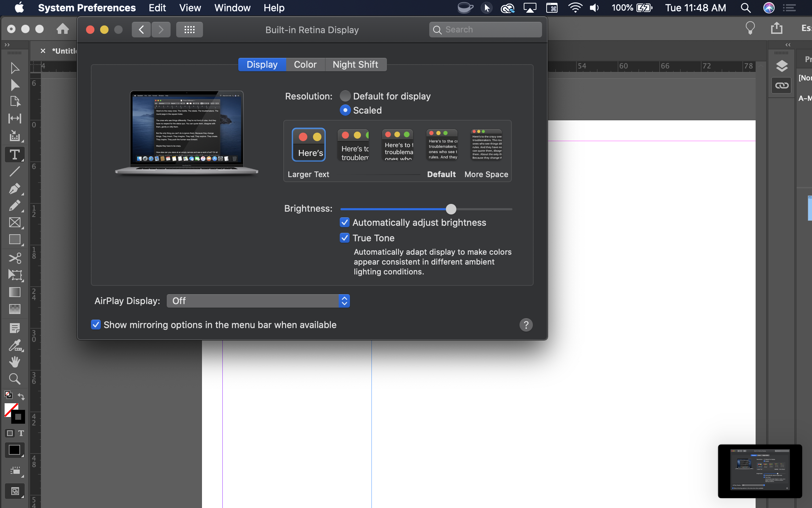Viewport: 812px width, 508px height.
Task: Select the Gradient fill tool
Action: point(15,292)
